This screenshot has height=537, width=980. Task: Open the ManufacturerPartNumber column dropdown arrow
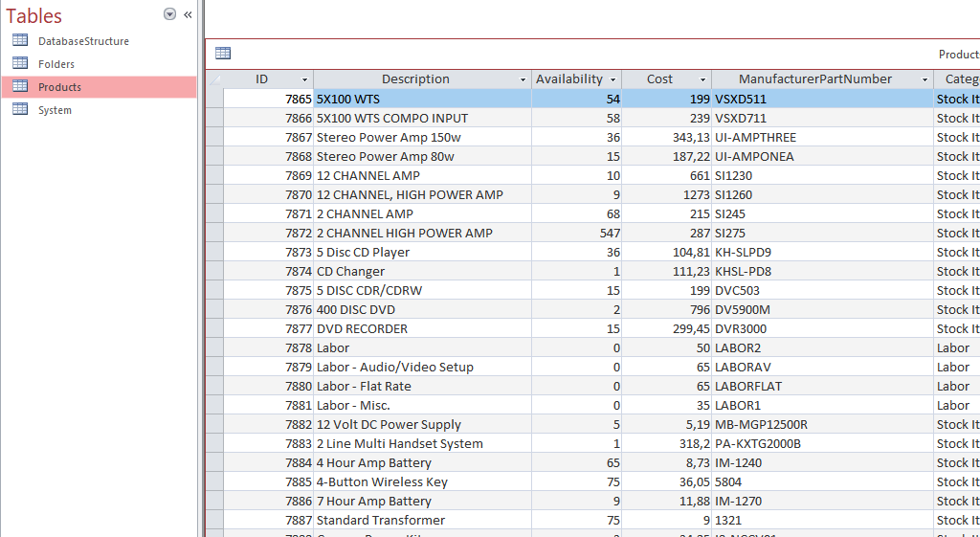tap(924, 79)
